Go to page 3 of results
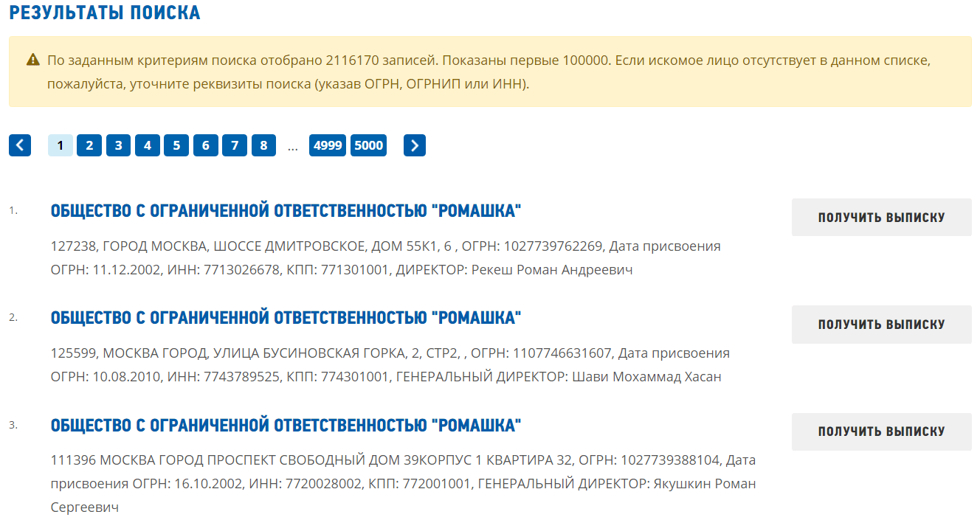 coord(118,145)
